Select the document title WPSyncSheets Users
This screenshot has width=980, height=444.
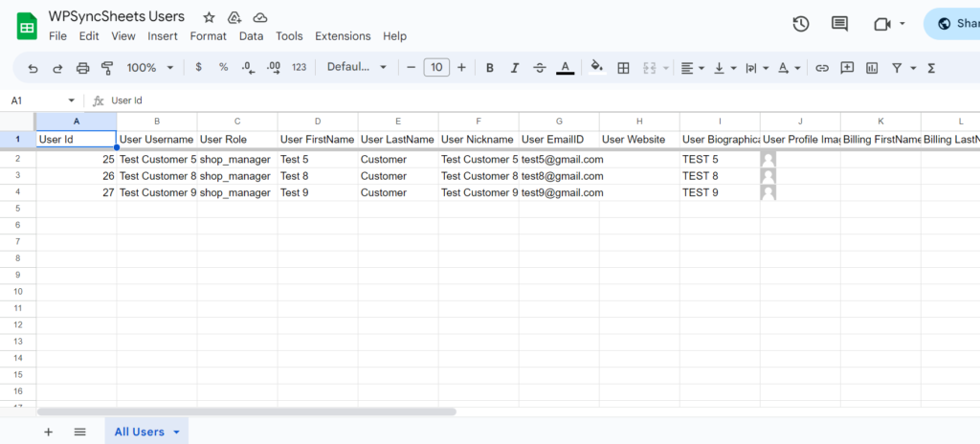[116, 17]
